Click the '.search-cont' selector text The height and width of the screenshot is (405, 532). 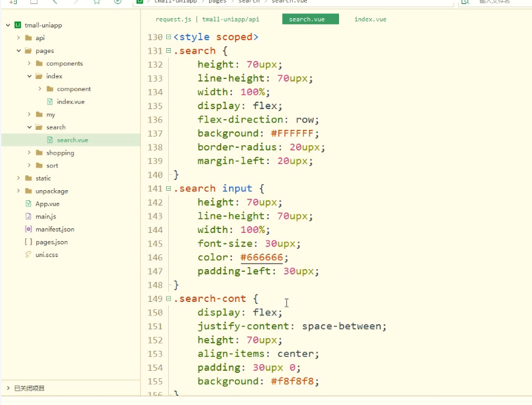point(210,299)
